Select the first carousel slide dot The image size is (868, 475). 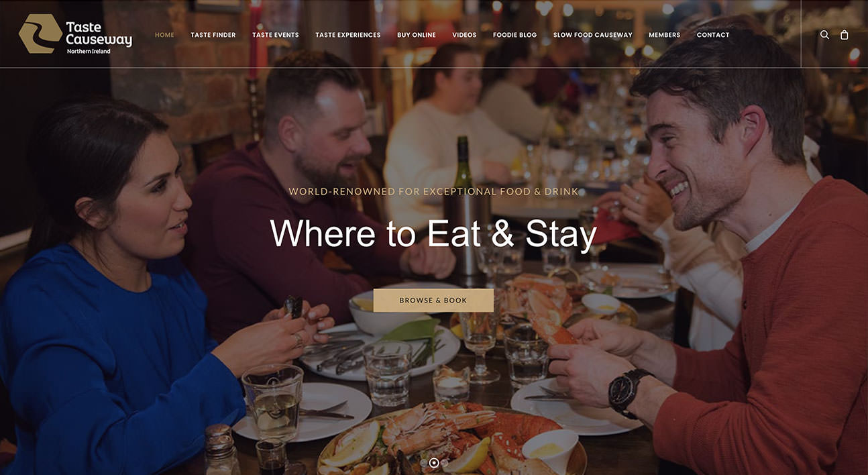(424, 463)
